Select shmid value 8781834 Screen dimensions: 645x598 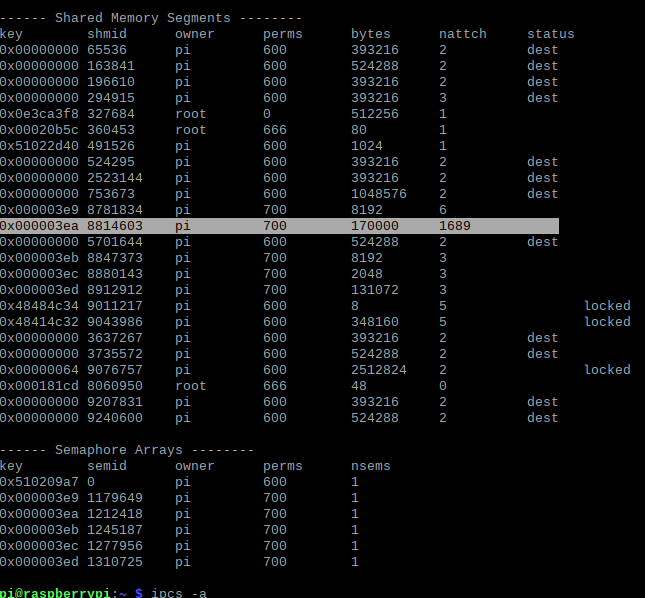pos(115,210)
